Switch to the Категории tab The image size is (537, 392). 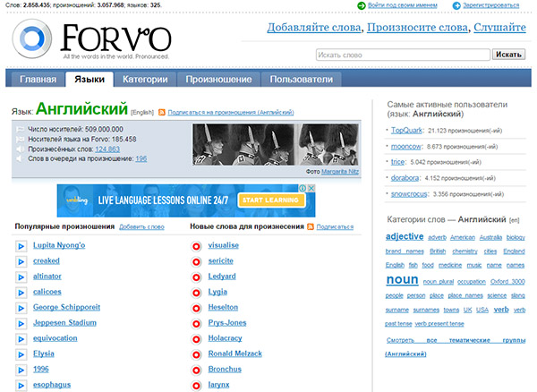[x=145, y=79]
